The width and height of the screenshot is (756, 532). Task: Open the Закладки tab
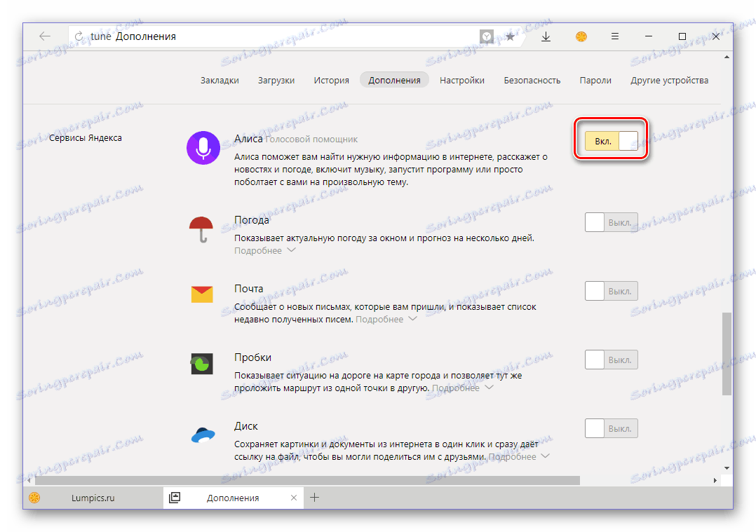[x=220, y=81]
